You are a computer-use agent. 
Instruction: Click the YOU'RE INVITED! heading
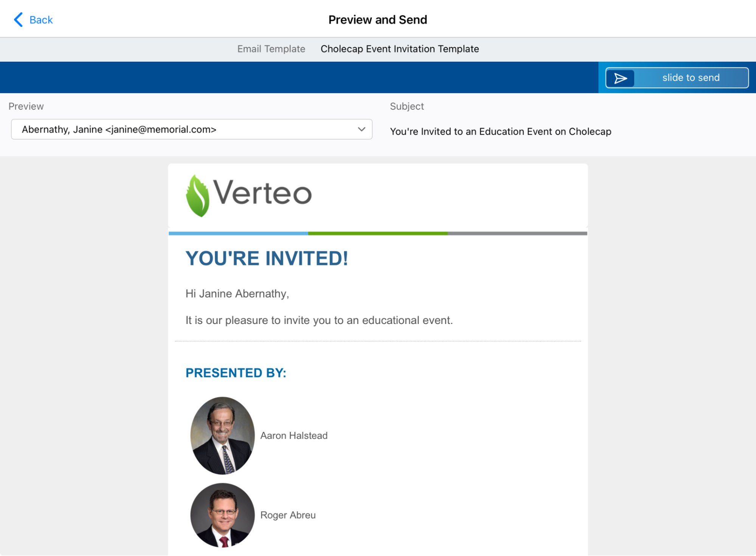coord(267,259)
